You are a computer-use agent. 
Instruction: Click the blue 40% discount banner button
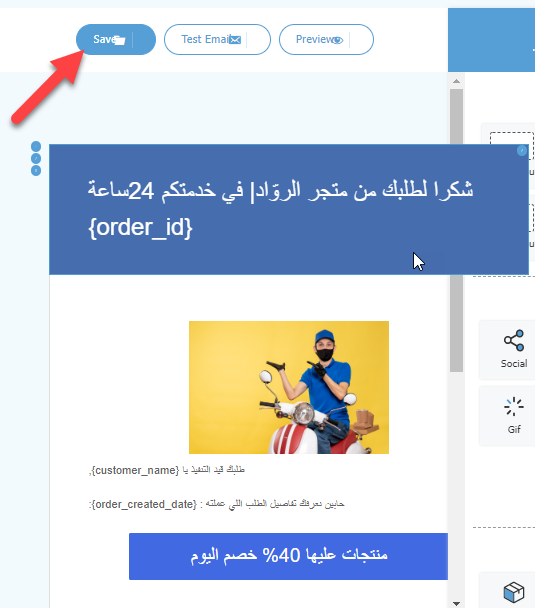click(288, 556)
